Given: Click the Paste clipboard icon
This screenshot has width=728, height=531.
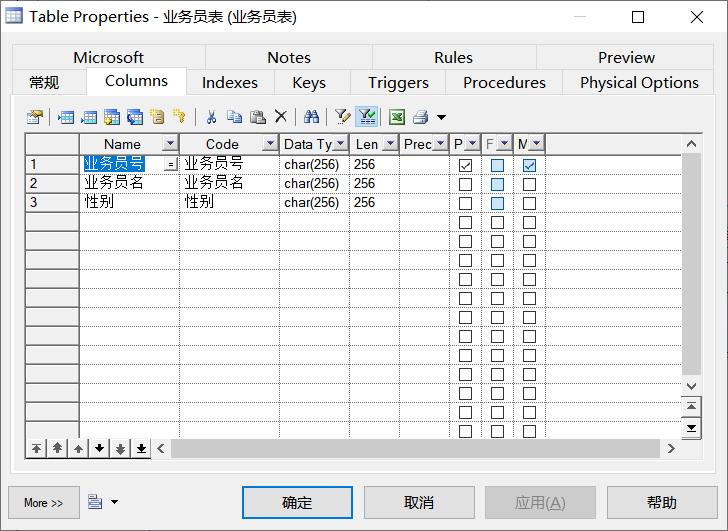Looking at the screenshot, I should coord(258,117).
